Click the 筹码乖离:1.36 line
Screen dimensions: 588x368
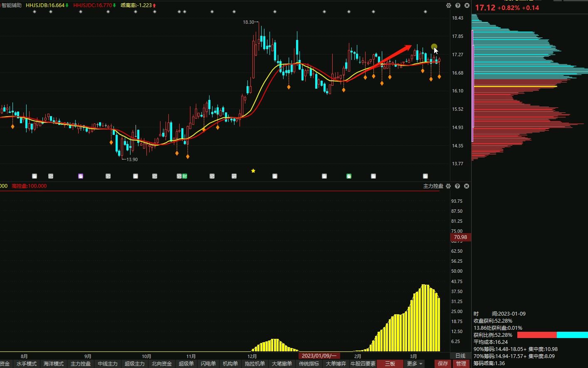point(489,363)
